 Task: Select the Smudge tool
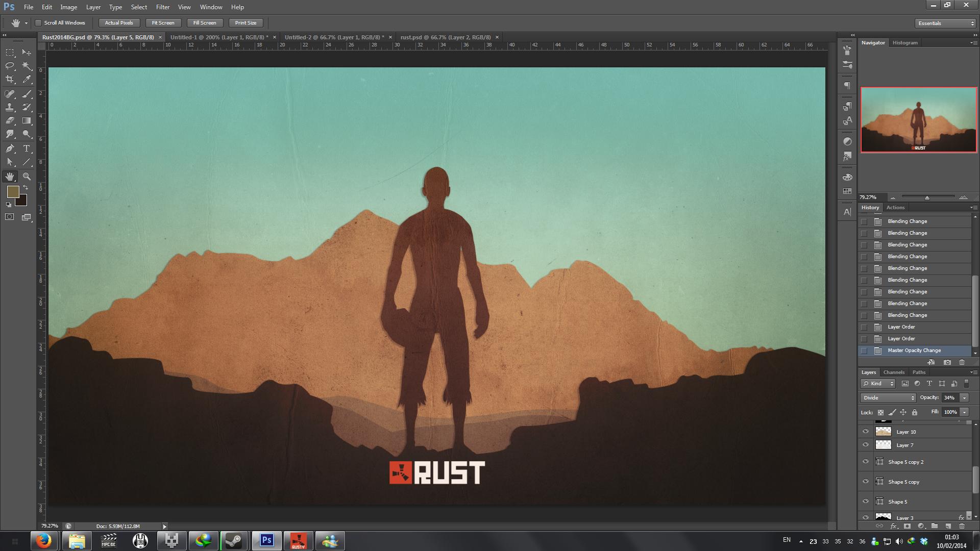coord(10,134)
